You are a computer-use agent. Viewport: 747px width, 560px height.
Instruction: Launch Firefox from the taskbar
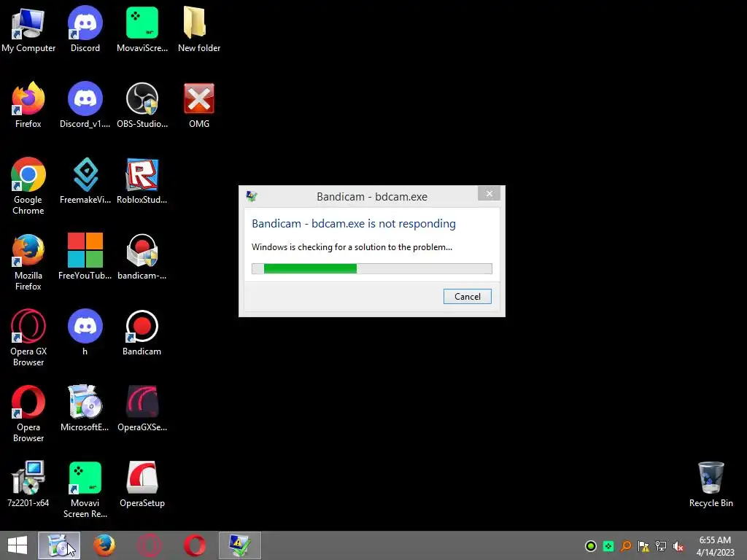[104, 545]
